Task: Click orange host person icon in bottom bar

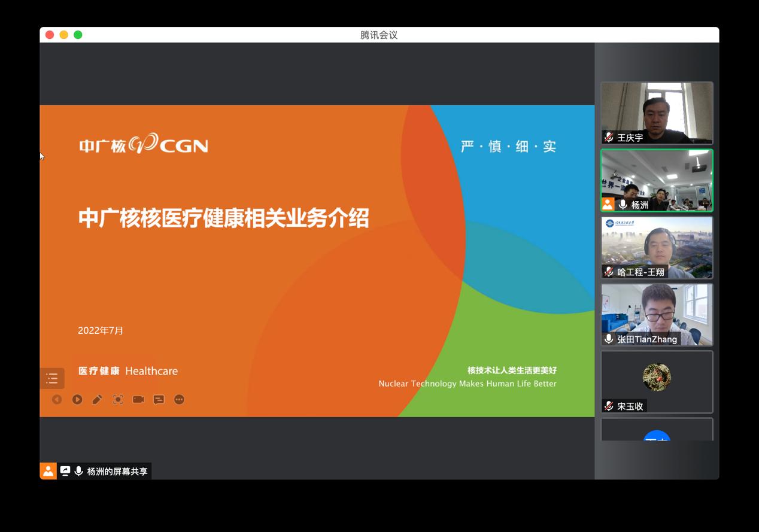Action: click(48, 471)
